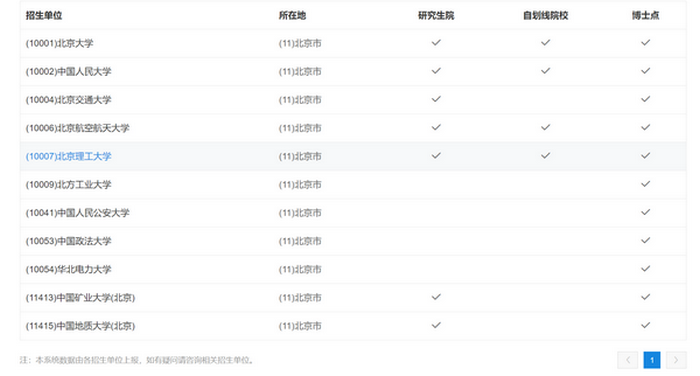700x376 pixels.
Task: Open (11415)中国地质大学(北京) entry
Action: coord(80,326)
